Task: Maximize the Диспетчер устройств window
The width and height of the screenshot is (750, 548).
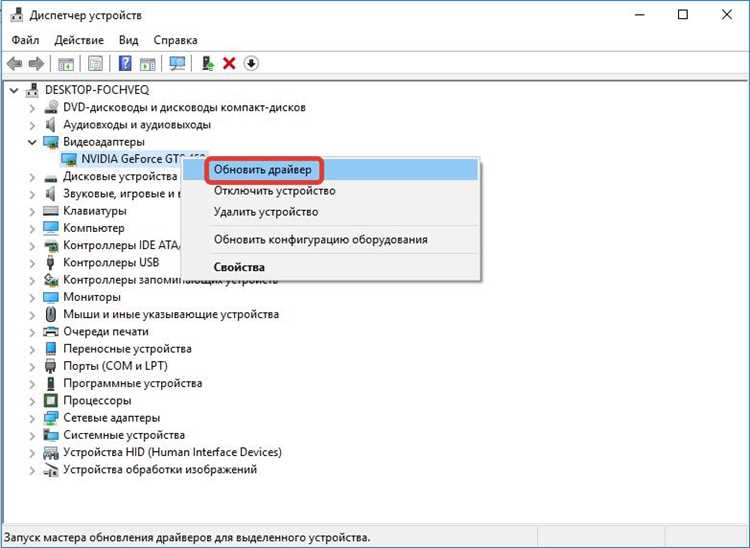Action: coord(683,15)
